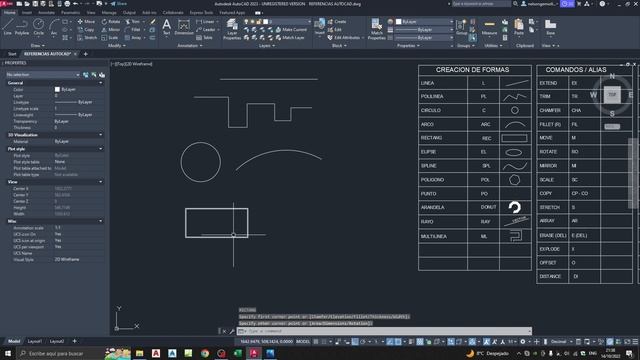640x360 pixels.
Task: Select the Linear dimension tool
Action: [x=205, y=21]
